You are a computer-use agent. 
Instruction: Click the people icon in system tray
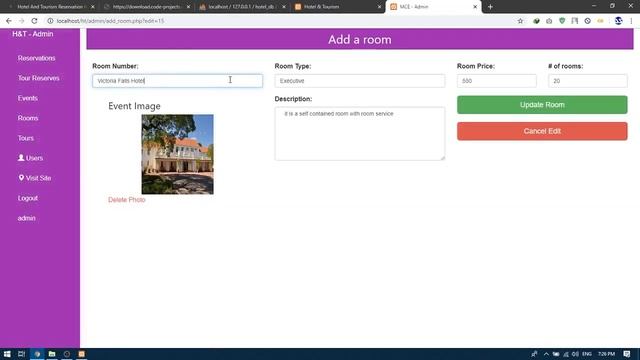tap(534, 354)
